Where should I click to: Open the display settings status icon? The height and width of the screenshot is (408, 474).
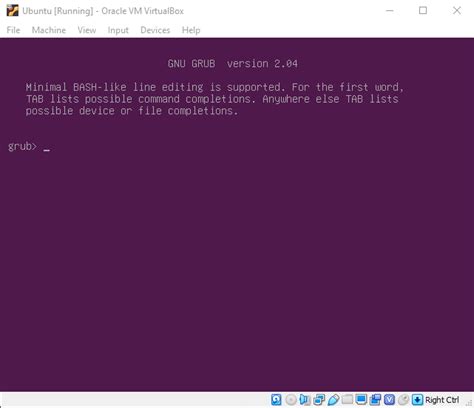361,399
